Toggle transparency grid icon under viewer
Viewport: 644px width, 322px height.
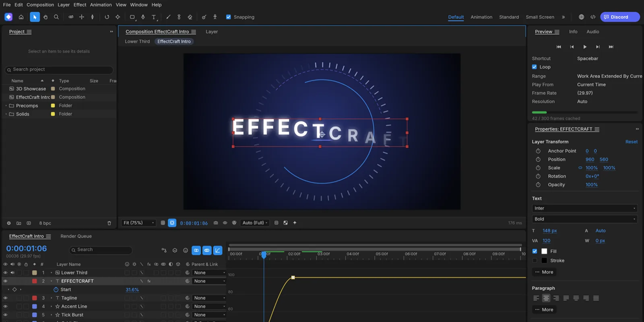[286, 223]
